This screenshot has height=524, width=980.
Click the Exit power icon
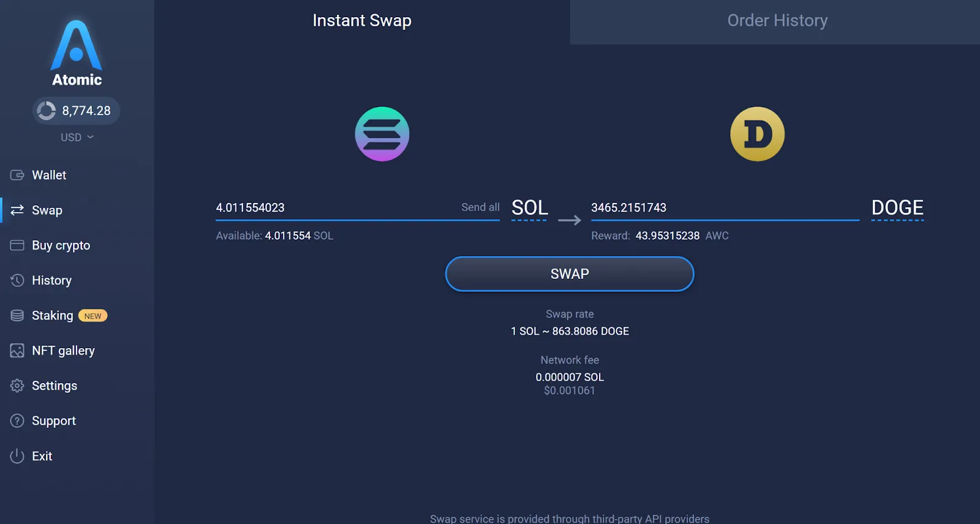(x=17, y=456)
